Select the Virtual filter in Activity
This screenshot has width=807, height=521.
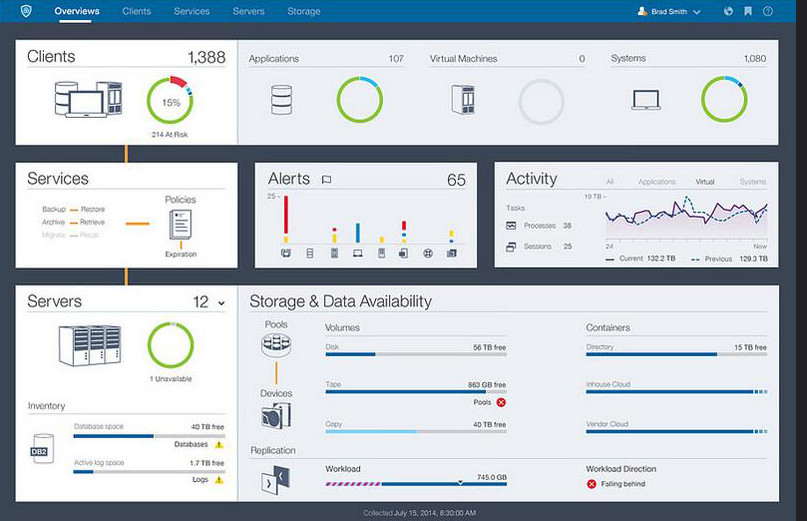[705, 182]
